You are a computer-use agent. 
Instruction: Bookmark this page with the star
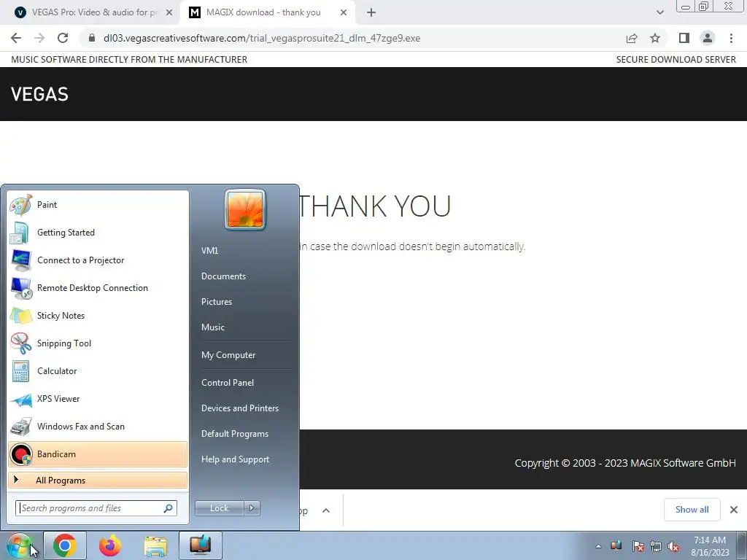pos(655,38)
